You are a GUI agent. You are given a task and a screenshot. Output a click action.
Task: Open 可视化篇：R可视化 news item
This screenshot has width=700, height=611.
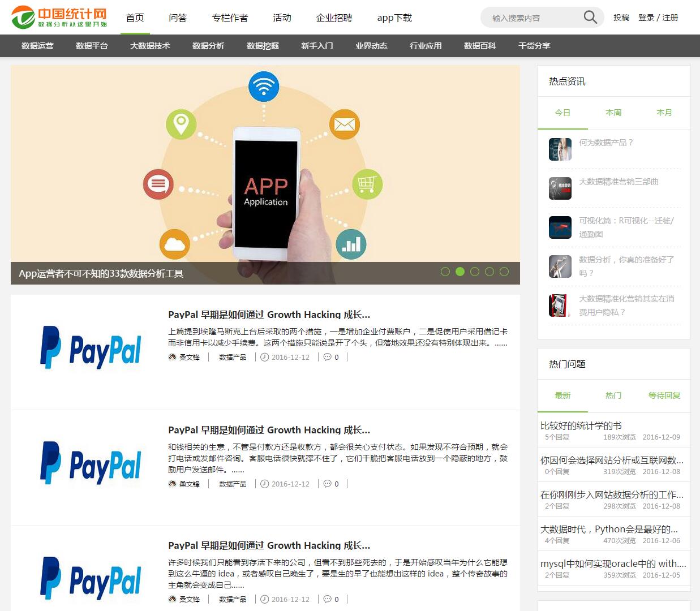coord(626,227)
